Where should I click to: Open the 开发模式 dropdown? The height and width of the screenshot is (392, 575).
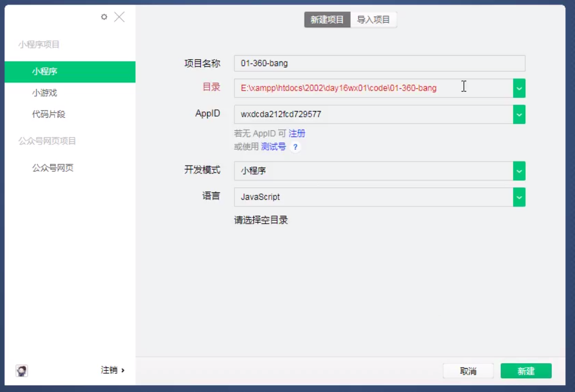[519, 171]
